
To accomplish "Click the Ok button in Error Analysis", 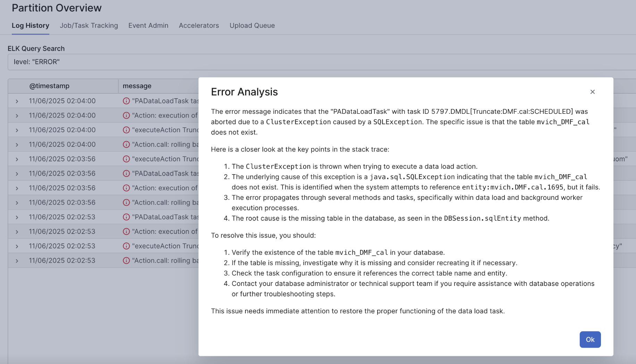I will pos(590,339).
